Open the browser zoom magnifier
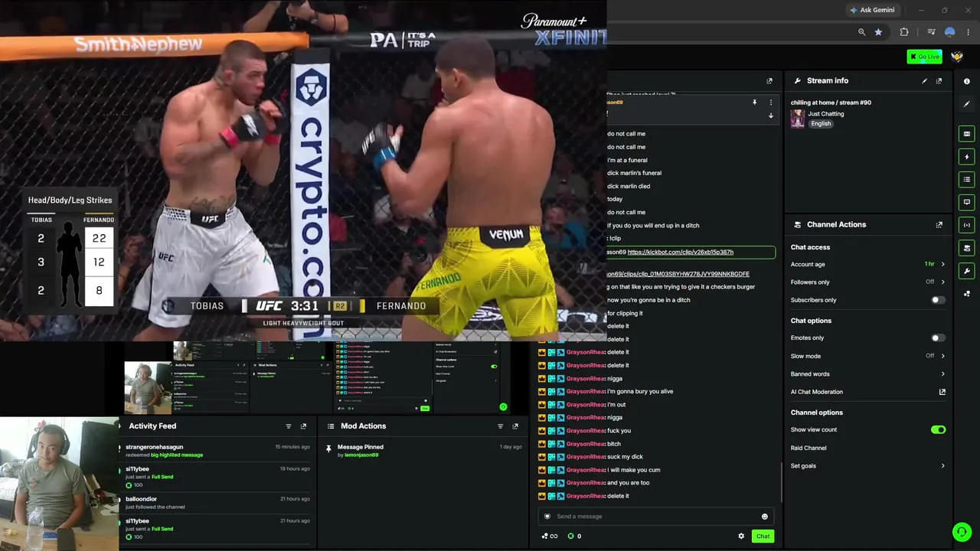Screen dimensions: 980x551 point(861,32)
